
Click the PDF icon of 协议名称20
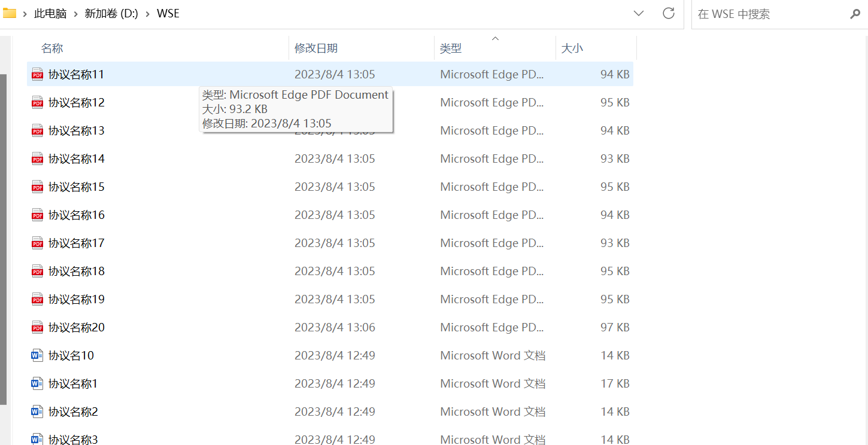pos(37,328)
